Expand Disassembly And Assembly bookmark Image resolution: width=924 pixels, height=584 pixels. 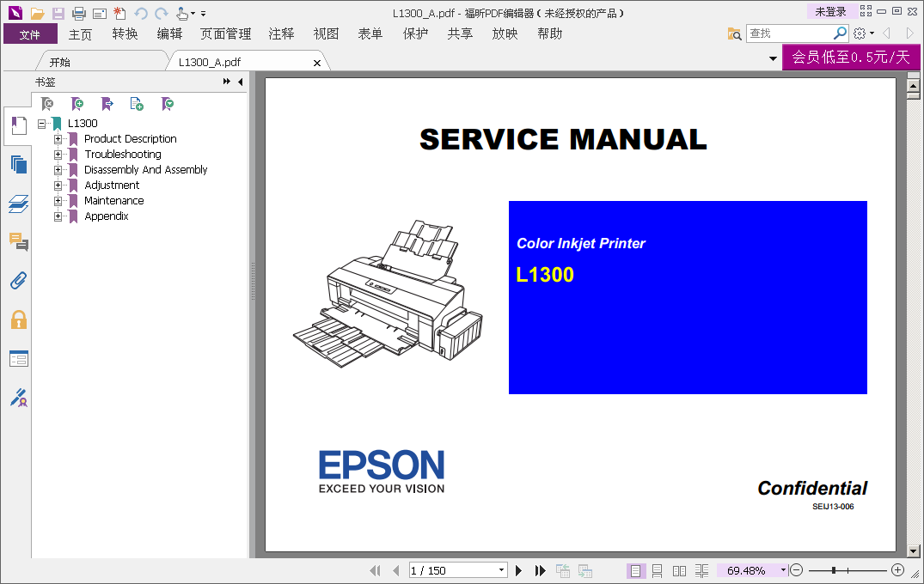pyautogui.click(x=58, y=170)
